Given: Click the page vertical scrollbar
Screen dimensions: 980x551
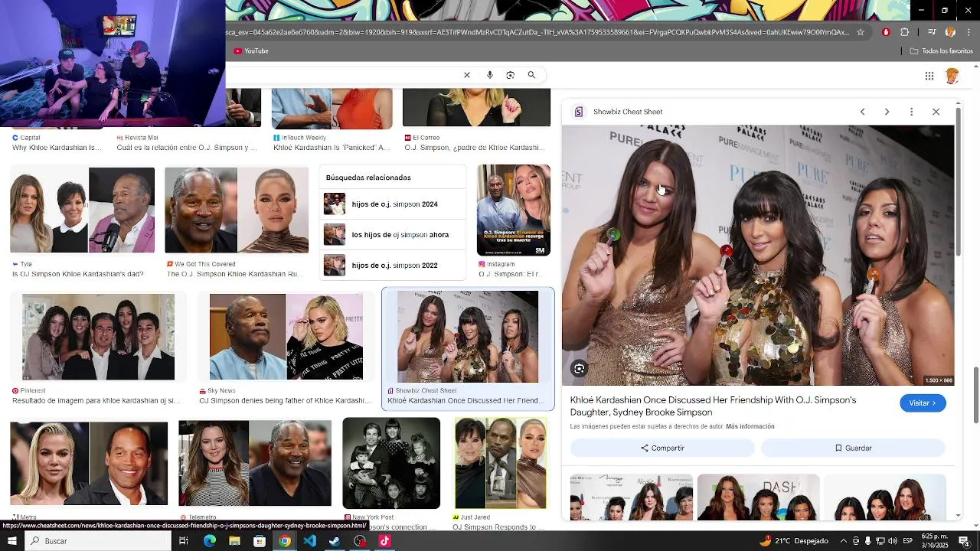Looking at the screenshot, I should [x=976, y=394].
